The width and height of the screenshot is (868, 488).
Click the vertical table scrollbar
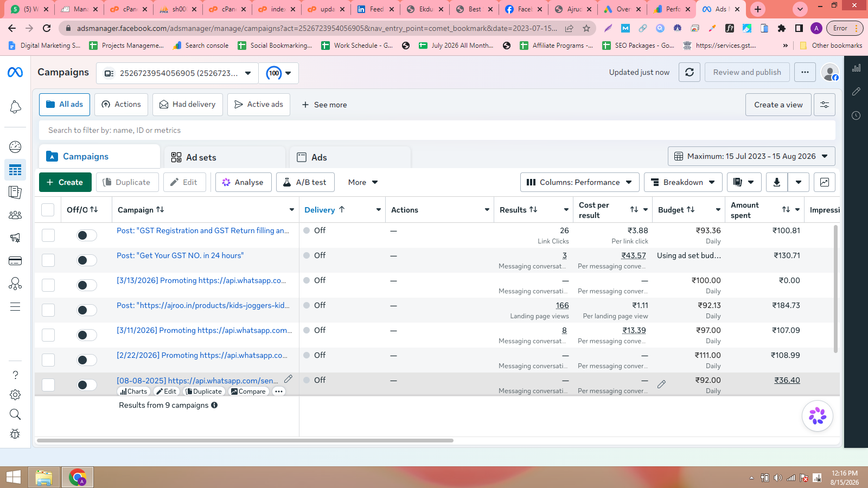pos(835,288)
